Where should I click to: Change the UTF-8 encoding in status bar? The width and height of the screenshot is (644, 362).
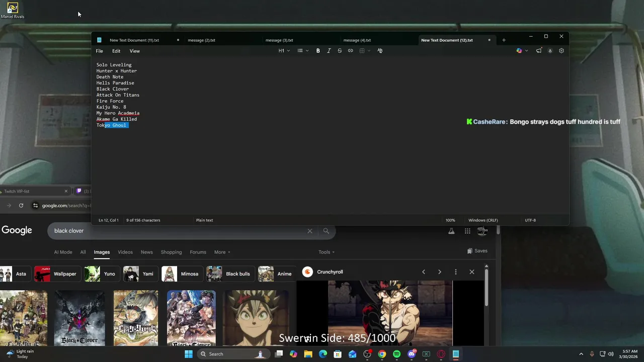(x=530, y=220)
